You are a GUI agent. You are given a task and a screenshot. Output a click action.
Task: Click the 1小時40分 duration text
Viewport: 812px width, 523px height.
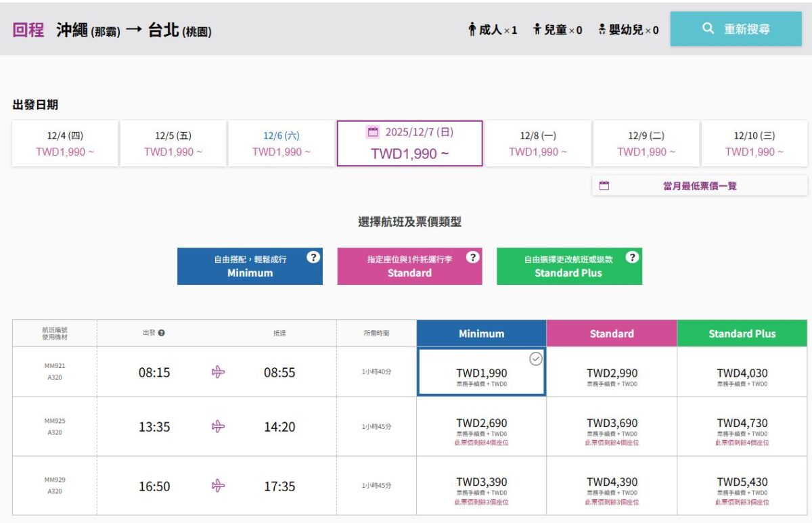[x=376, y=372]
